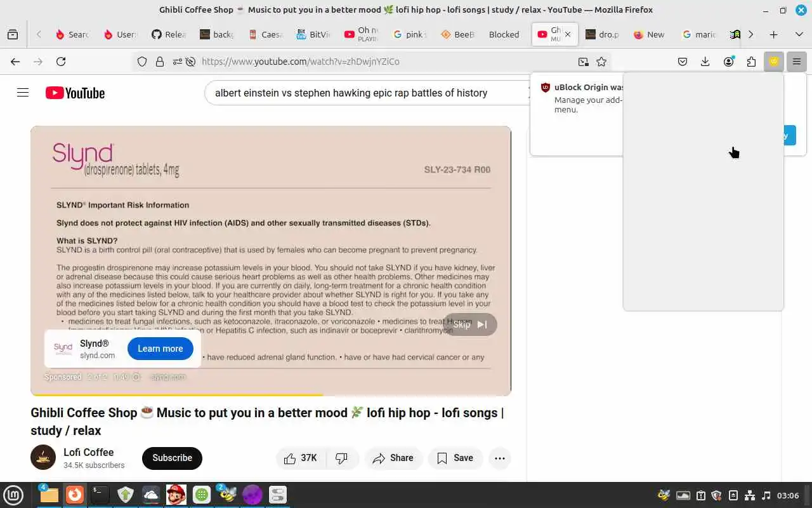Open a new tab with the plus button
812x508 pixels.
[x=773, y=34]
